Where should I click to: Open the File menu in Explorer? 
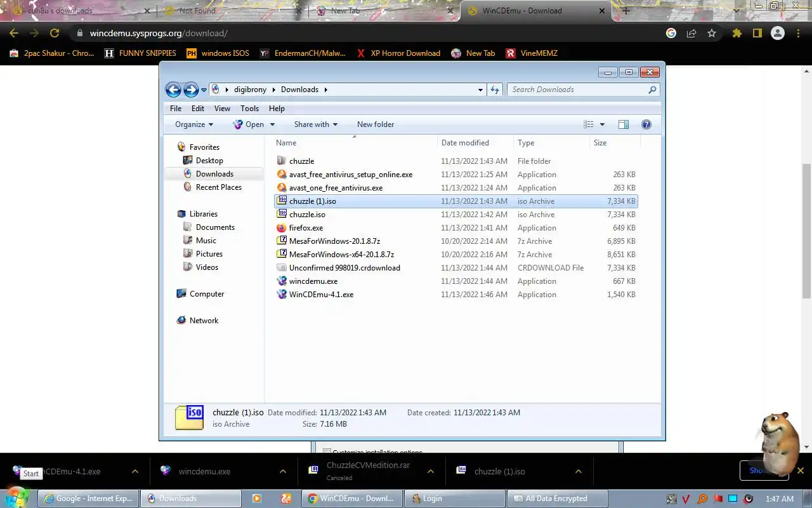click(176, 109)
